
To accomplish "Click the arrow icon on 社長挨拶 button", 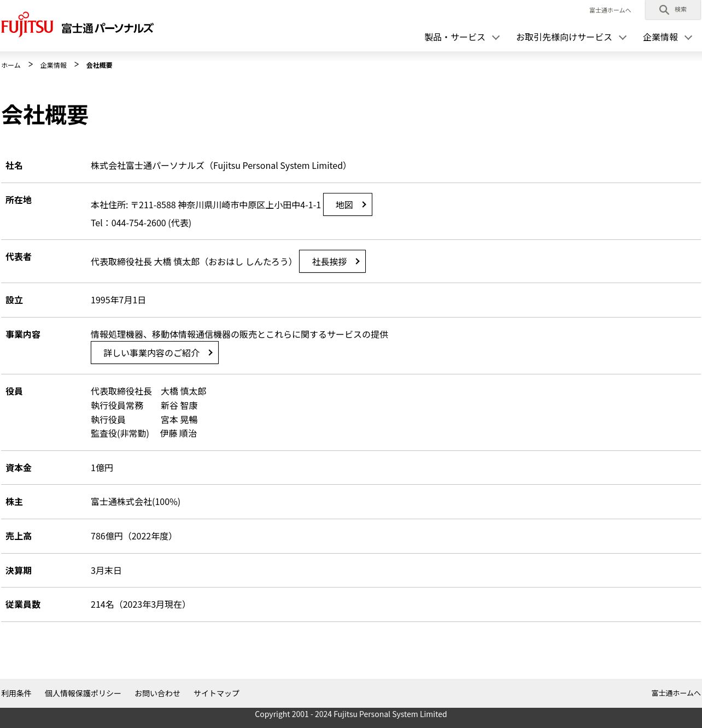I will click(x=357, y=261).
